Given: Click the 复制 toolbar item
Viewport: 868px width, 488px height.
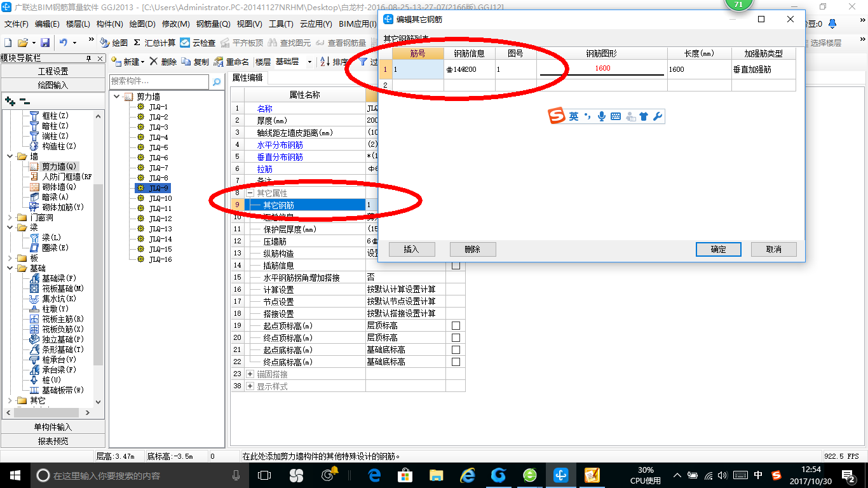Looking at the screenshot, I should point(195,62).
